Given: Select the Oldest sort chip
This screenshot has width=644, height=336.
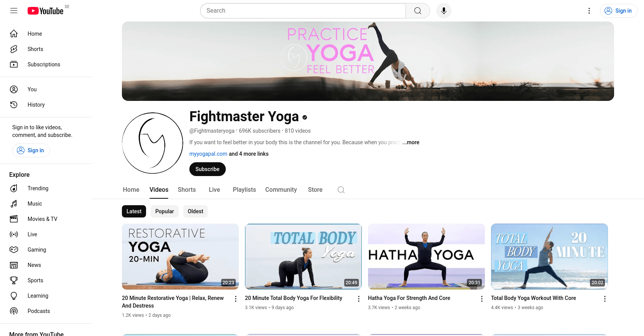Looking at the screenshot, I should tap(195, 211).
